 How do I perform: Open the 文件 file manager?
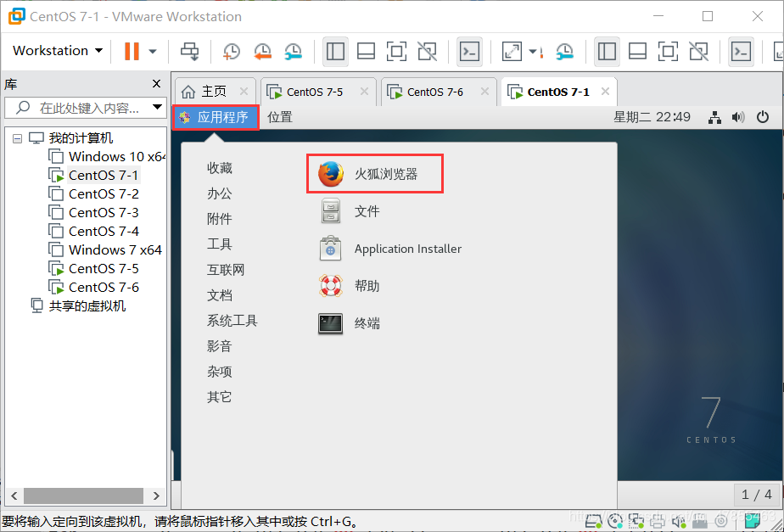pyautogui.click(x=350, y=211)
